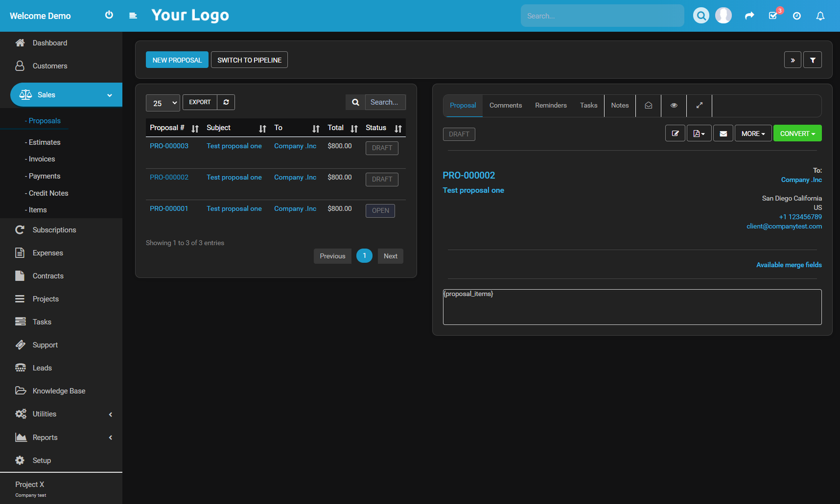Download the proposal as PDF
This screenshot has height=504, width=840.
pyautogui.click(x=699, y=133)
